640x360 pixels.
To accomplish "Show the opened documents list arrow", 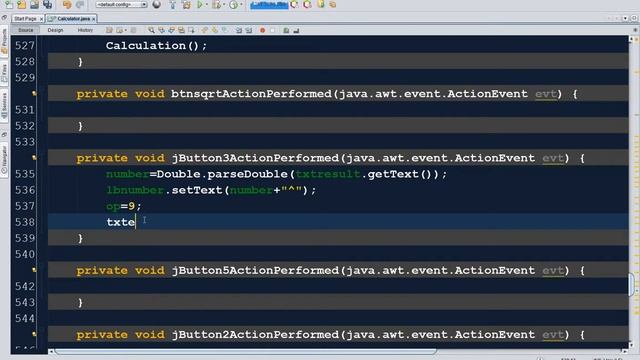I will click(x=625, y=18).
